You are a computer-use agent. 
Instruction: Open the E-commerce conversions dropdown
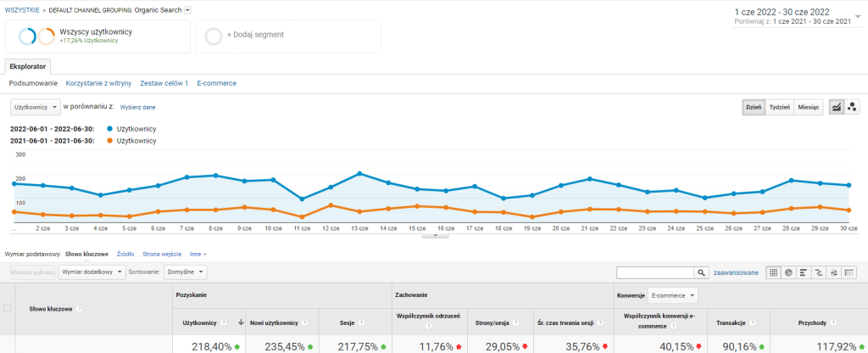coord(671,295)
